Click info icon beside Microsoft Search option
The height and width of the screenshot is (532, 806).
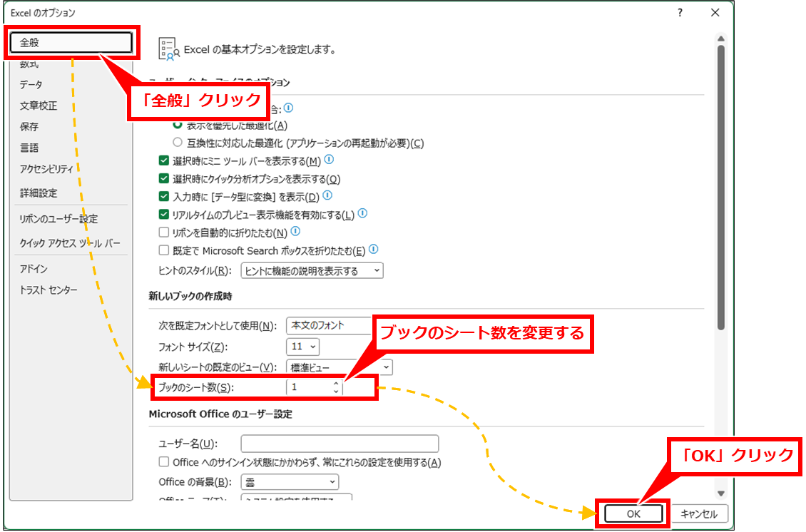373,250
